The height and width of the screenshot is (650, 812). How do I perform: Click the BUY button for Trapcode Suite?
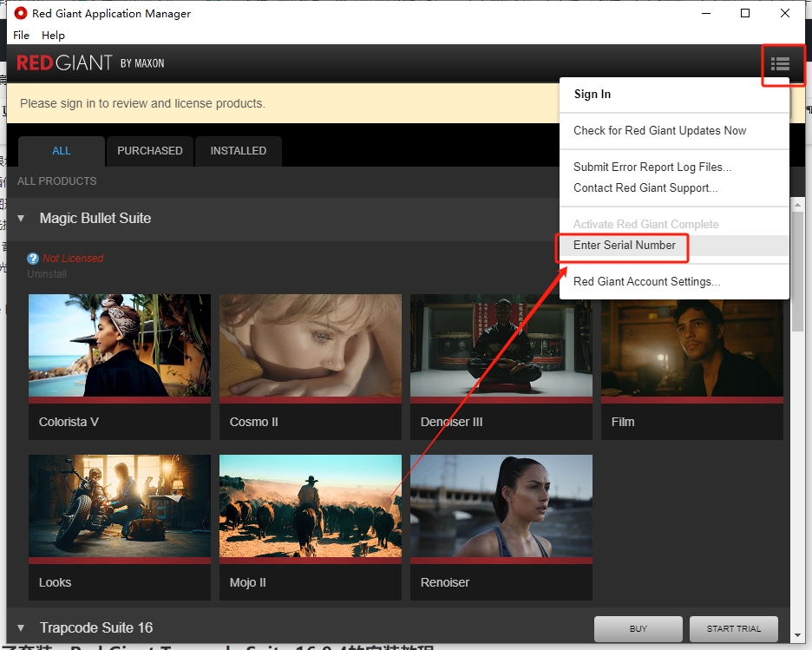pyautogui.click(x=638, y=629)
